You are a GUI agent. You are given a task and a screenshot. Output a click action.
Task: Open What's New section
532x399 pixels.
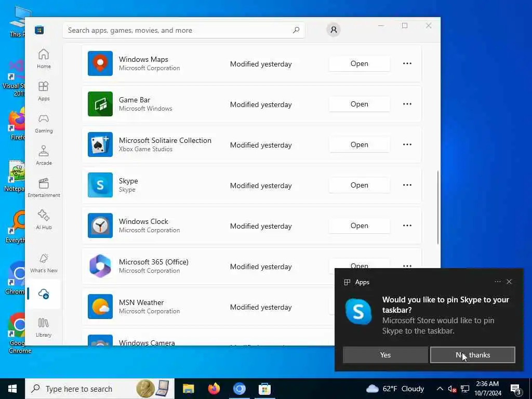44,263
